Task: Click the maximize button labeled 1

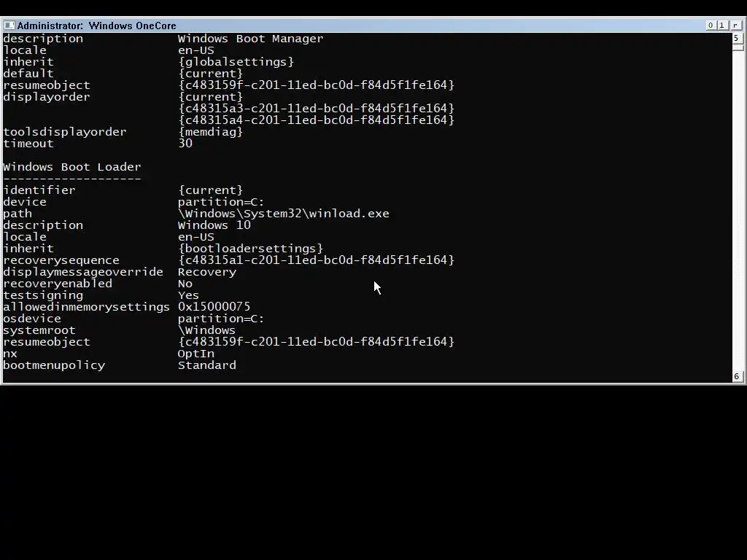Action: coord(721,26)
